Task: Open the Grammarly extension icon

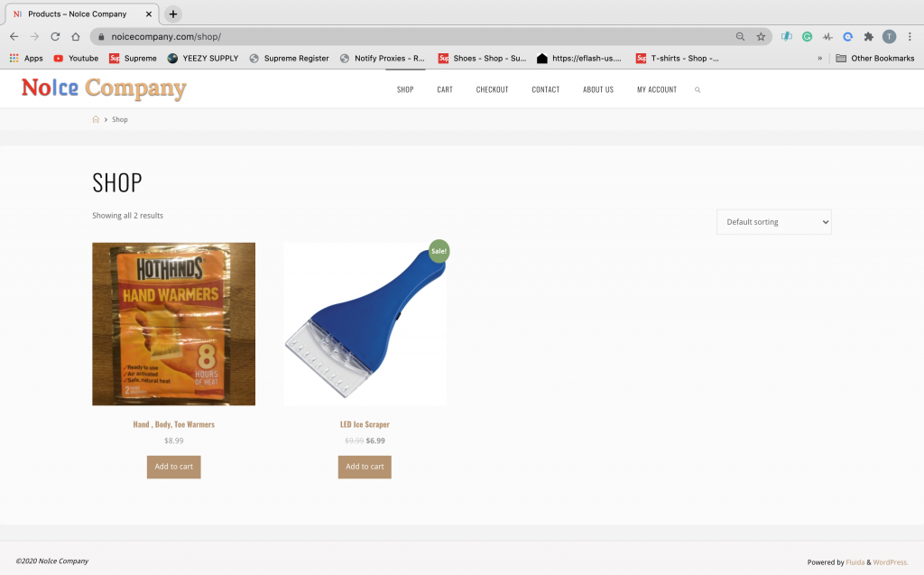Action: [x=807, y=37]
